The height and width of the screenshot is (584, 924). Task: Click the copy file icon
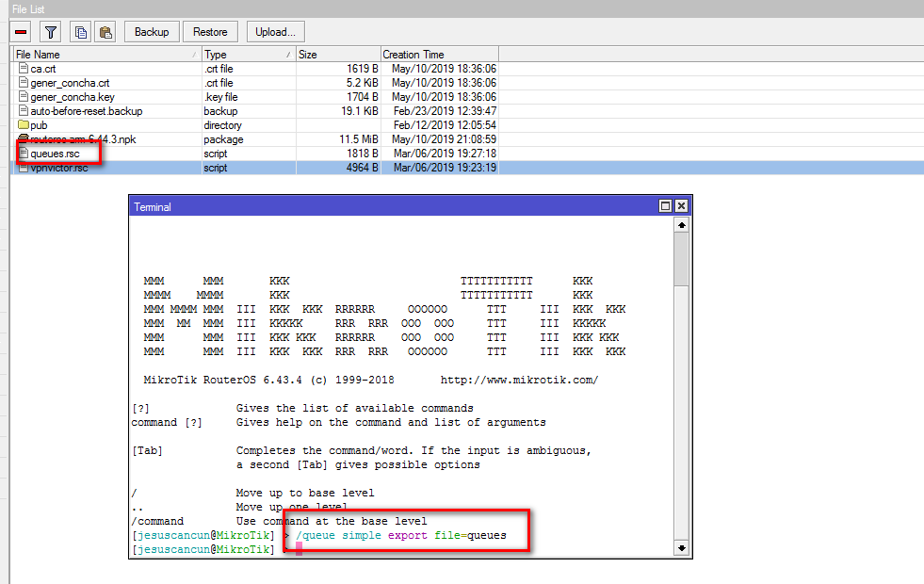(81, 32)
